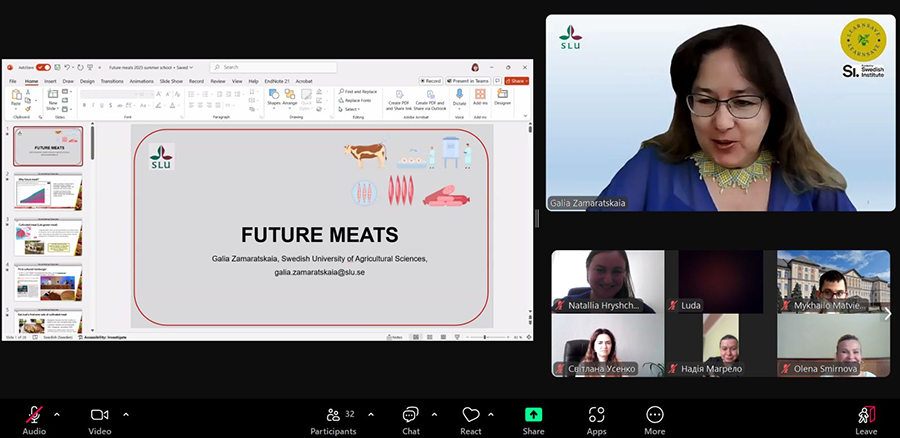Switch to the Insert ribbon tab
900x438 pixels.
click(x=51, y=82)
